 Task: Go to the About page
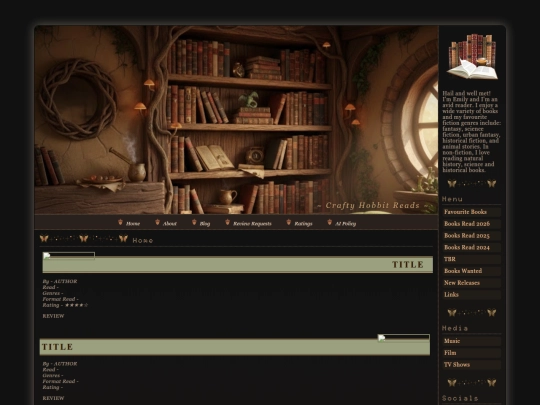[x=169, y=224]
